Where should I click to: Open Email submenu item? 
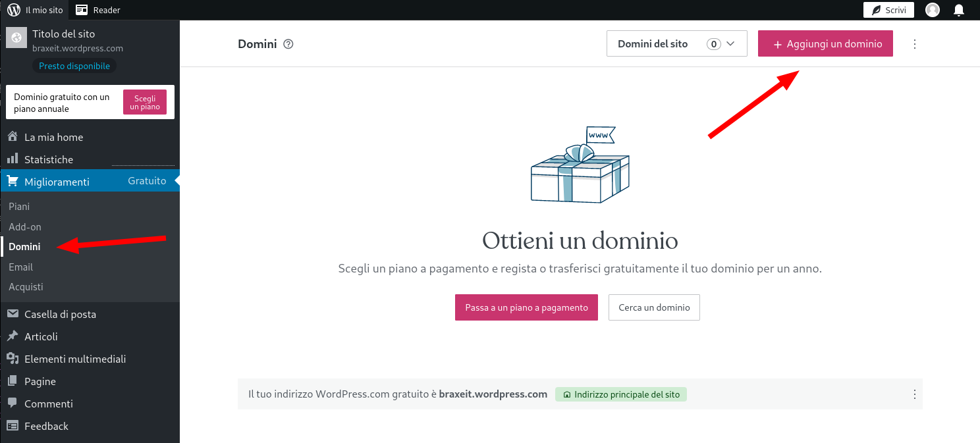20,267
